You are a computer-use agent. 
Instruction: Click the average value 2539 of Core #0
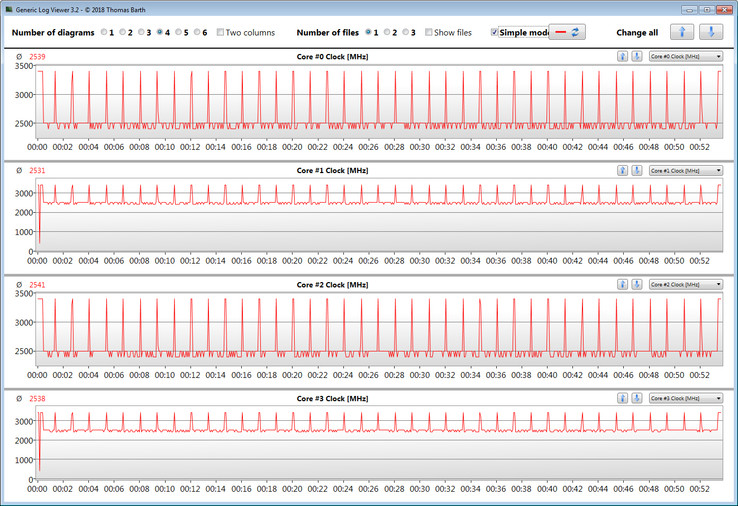click(x=37, y=56)
